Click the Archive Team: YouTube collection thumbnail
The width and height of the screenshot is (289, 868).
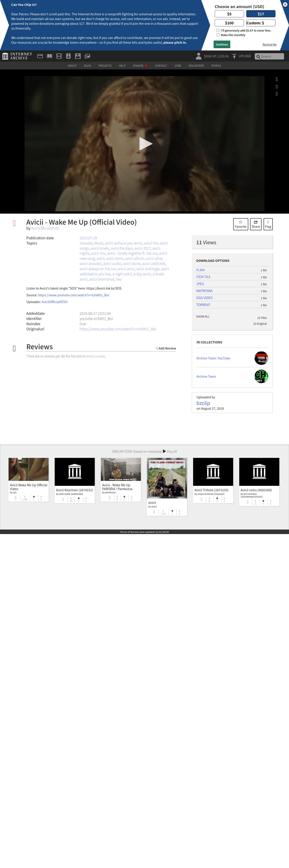click(261, 358)
